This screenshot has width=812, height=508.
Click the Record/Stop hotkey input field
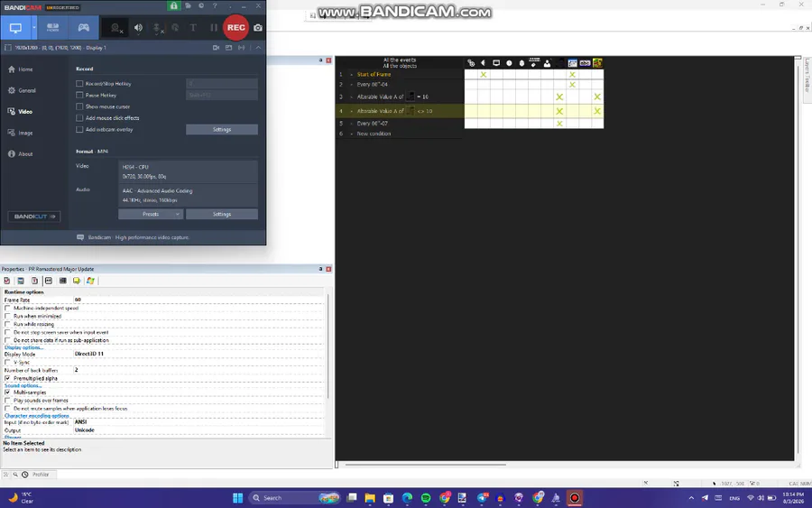pos(222,83)
